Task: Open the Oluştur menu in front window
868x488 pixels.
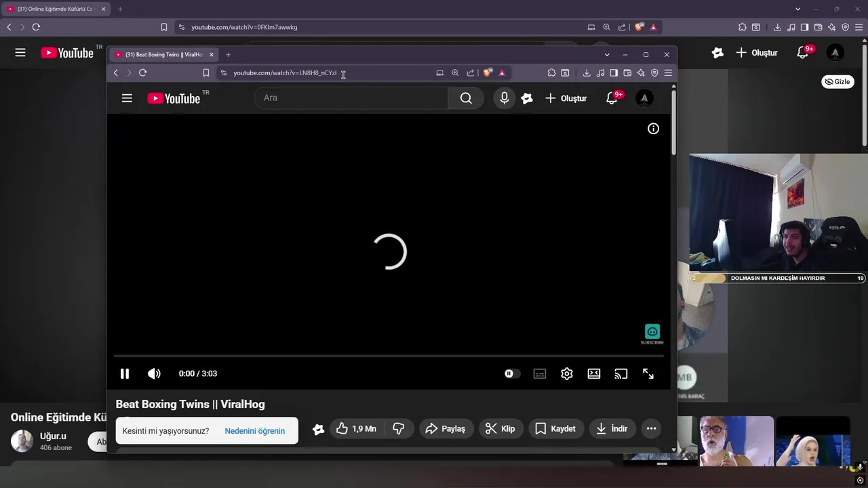Action: point(566,98)
